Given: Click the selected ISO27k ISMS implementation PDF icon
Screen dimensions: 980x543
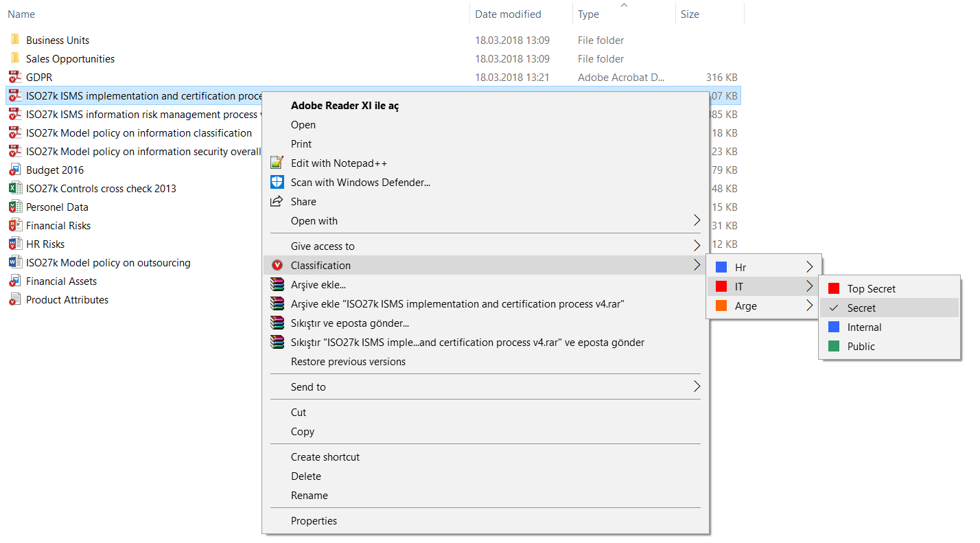Looking at the screenshot, I should coord(15,95).
